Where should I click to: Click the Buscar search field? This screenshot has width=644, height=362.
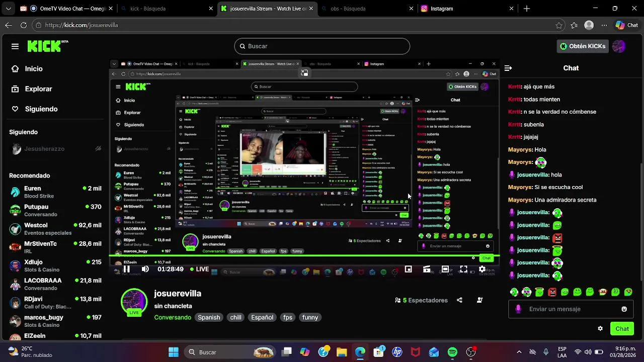click(x=322, y=46)
